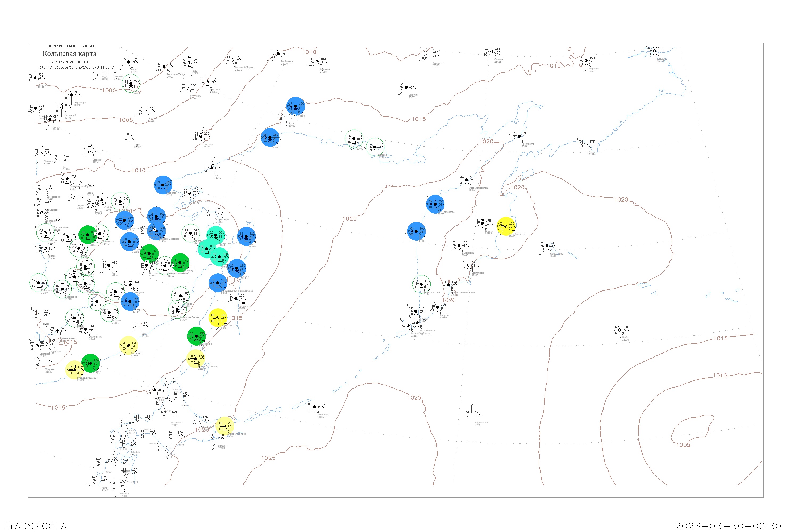798x532 pixels.
Task: Click the 1000 isobar label
Action: (109, 90)
